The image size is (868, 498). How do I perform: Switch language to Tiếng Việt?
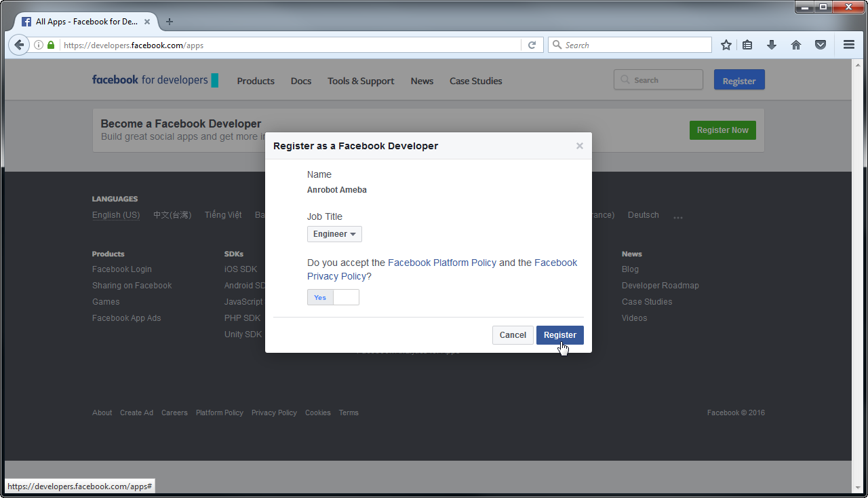point(223,215)
